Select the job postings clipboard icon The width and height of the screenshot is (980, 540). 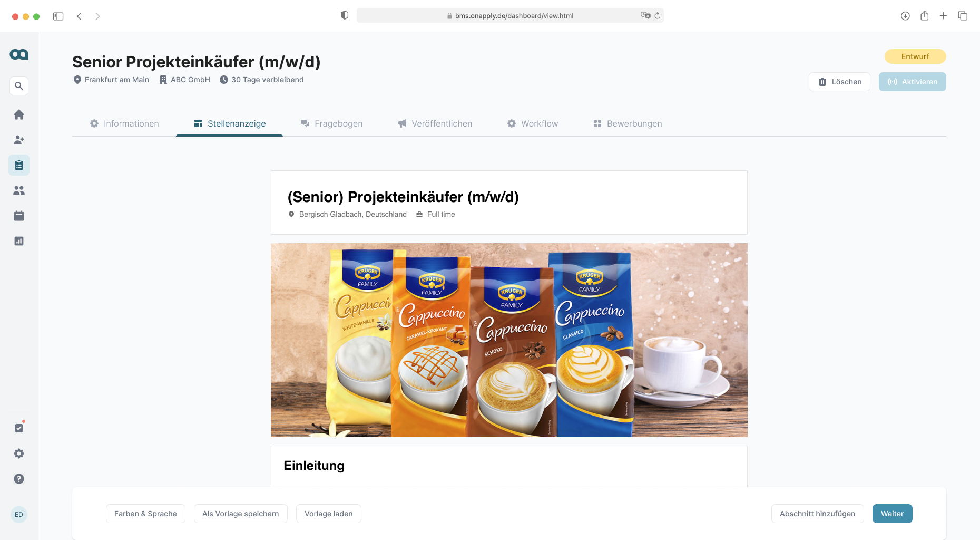coord(19,165)
